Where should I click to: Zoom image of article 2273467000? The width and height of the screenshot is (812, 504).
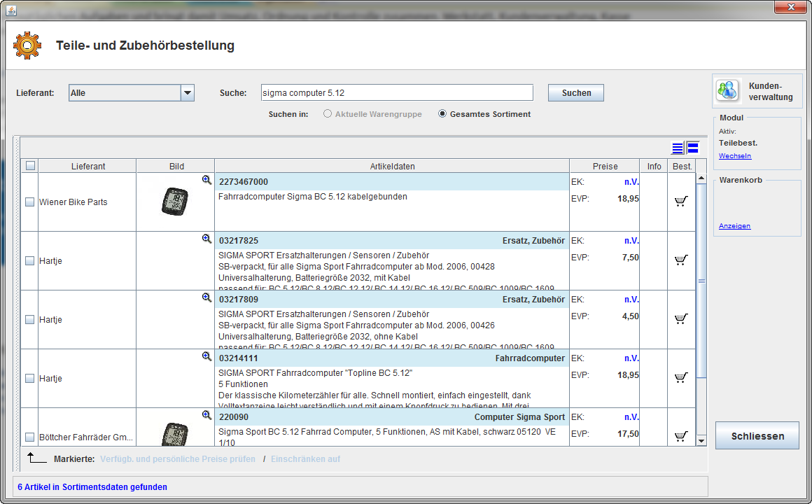[206, 180]
